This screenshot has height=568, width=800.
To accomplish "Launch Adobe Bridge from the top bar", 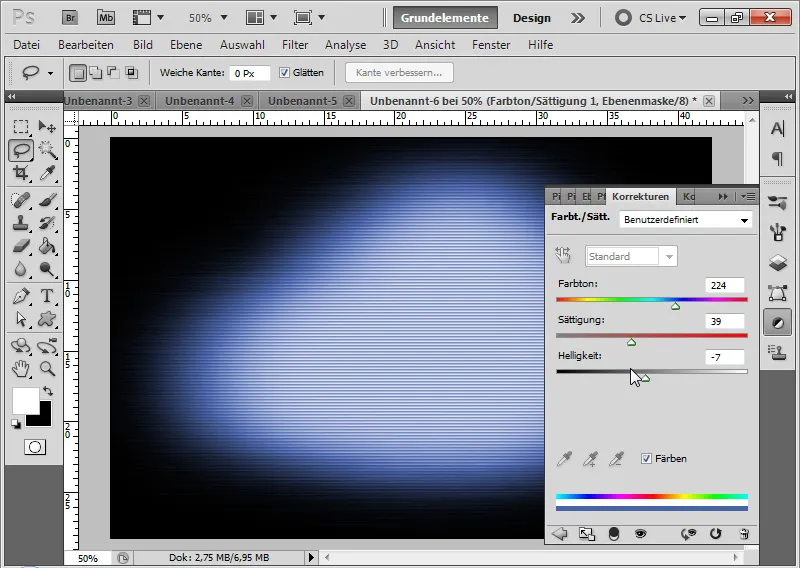I will coord(70,18).
